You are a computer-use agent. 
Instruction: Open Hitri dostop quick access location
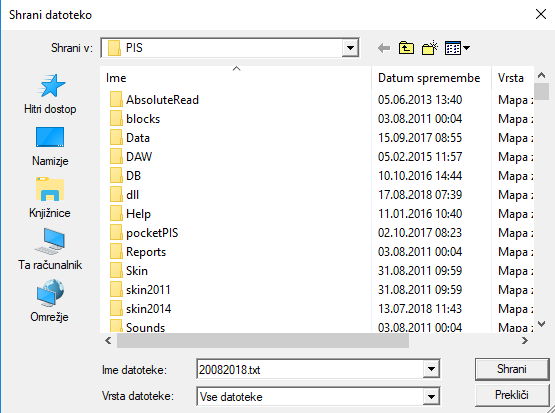50,94
